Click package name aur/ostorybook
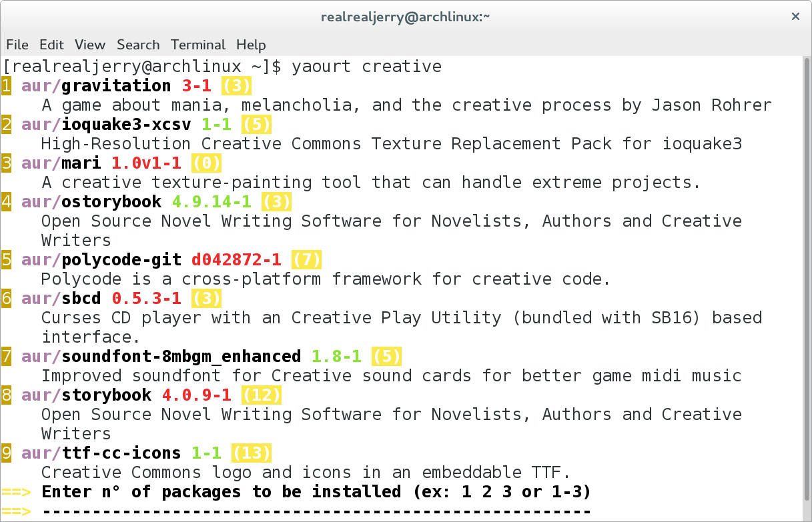812x522 pixels. (91, 202)
